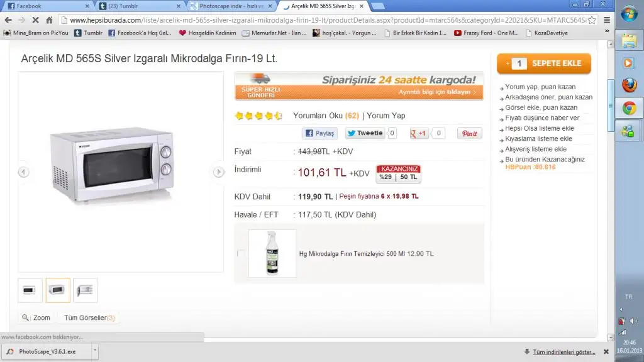Viewport: 644px width, 362px height.
Task: Expand the PhotoScape download options arrow
Action: click(x=95, y=351)
